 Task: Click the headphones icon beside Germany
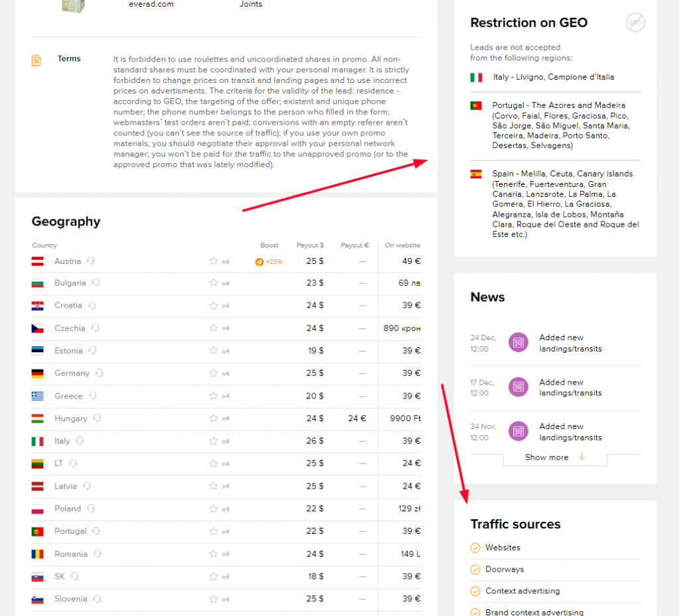98,373
